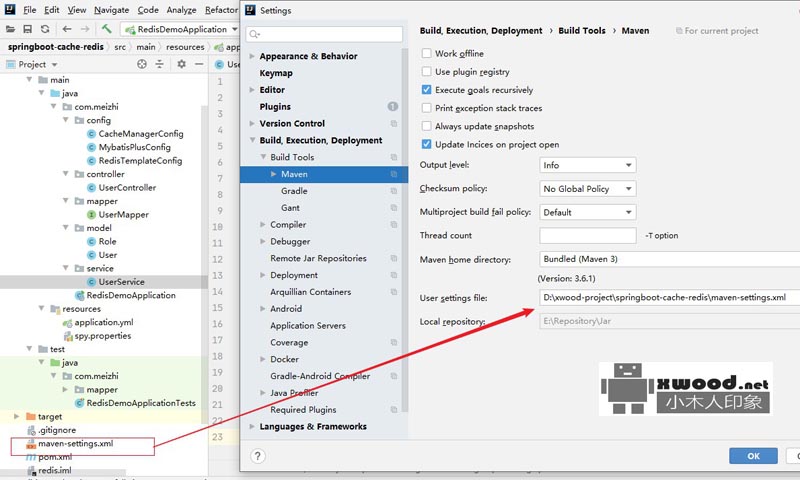Screen dimensions: 800x480
Task: Expand Maven settings subtree
Action: 273,174
